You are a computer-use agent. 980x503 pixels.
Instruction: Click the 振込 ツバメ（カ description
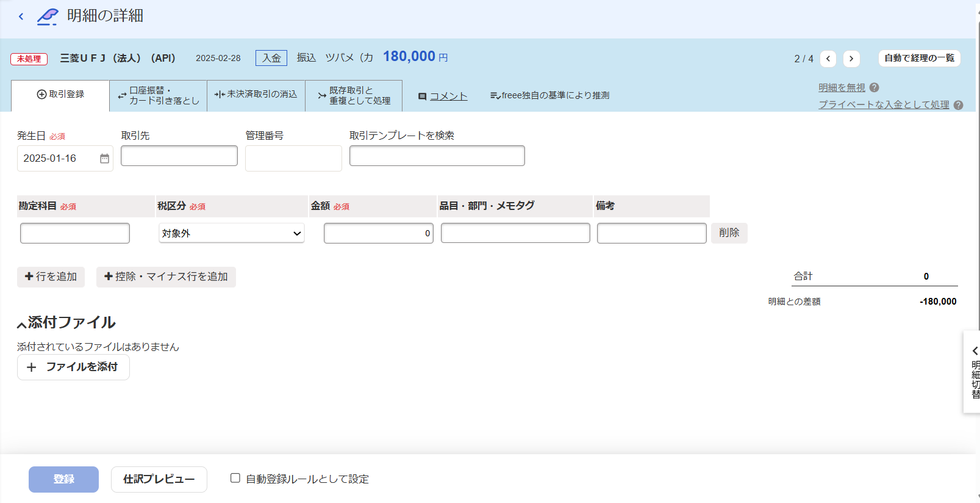tap(335, 57)
